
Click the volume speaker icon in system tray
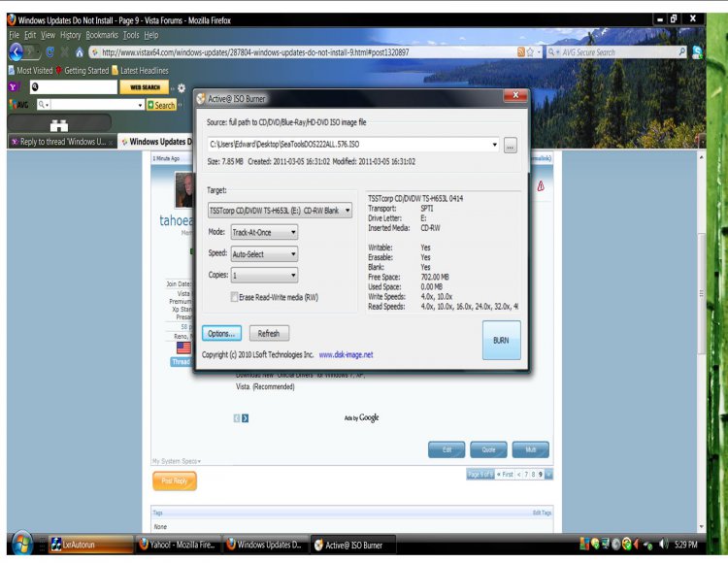pos(664,545)
